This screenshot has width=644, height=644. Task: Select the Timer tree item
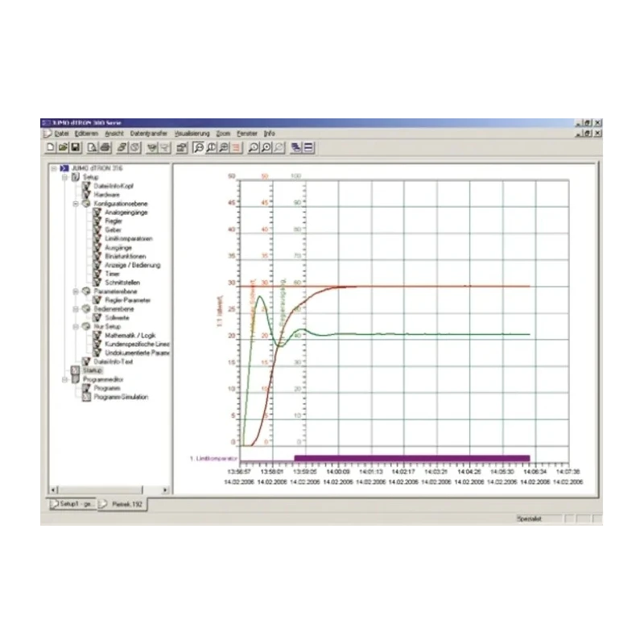click(112, 274)
